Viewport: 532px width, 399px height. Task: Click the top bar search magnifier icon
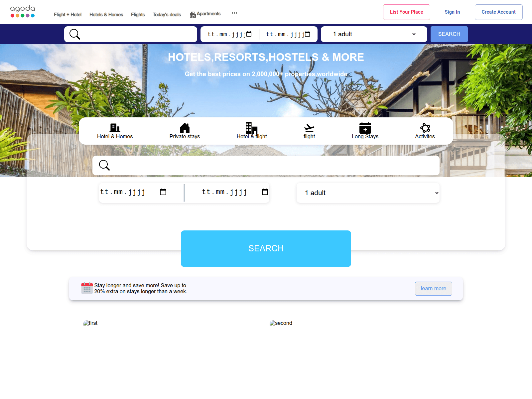(75, 34)
